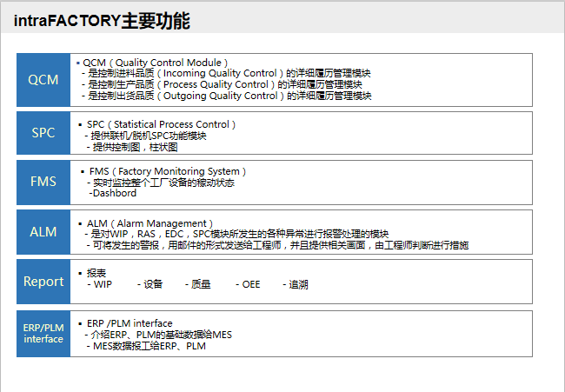The image size is (565, 392).
Task: Click the - 追溯 report item
Action: 296,284
